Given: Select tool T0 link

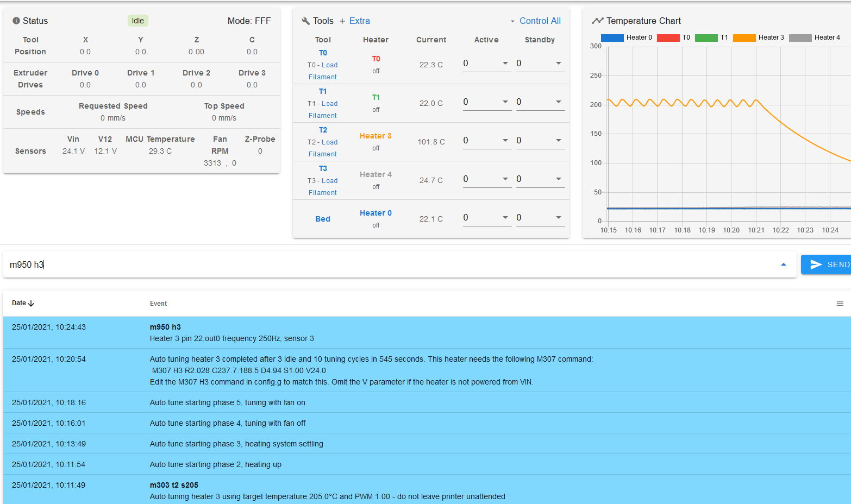Looking at the screenshot, I should [323, 53].
